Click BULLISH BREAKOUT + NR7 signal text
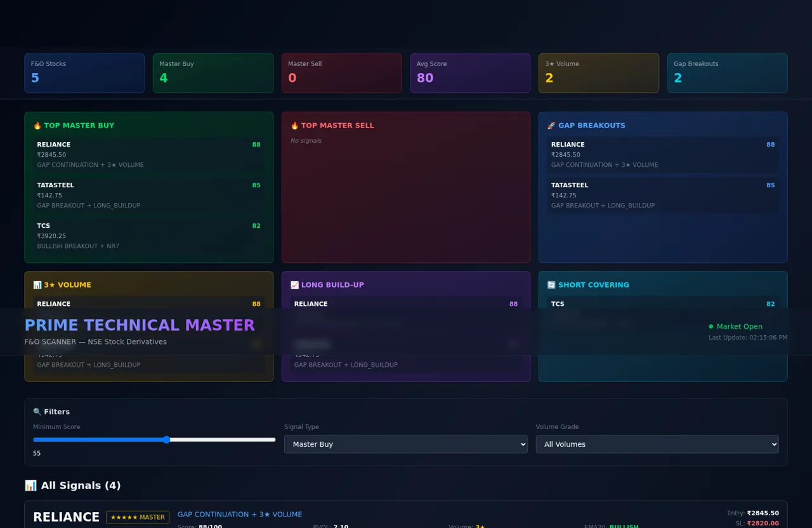 [78, 246]
